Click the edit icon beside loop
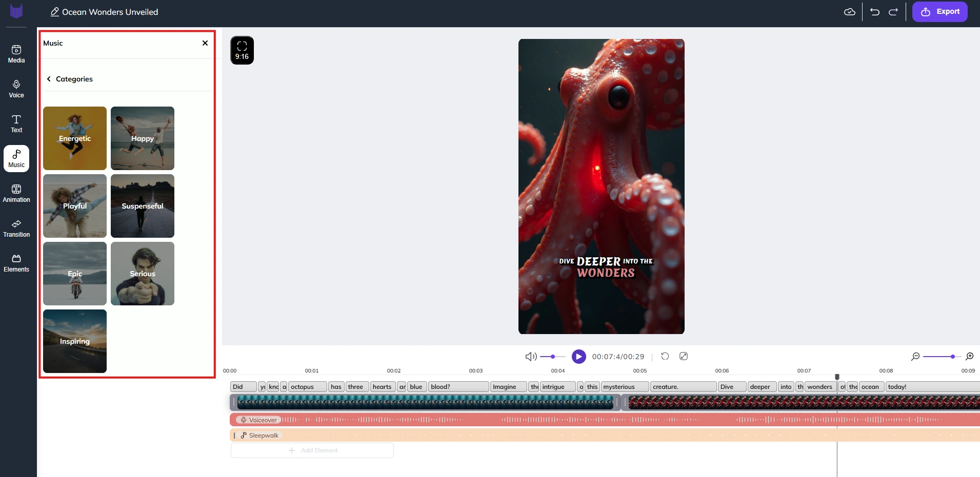The height and width of the screenshot is (477, 980). (684, 357)
